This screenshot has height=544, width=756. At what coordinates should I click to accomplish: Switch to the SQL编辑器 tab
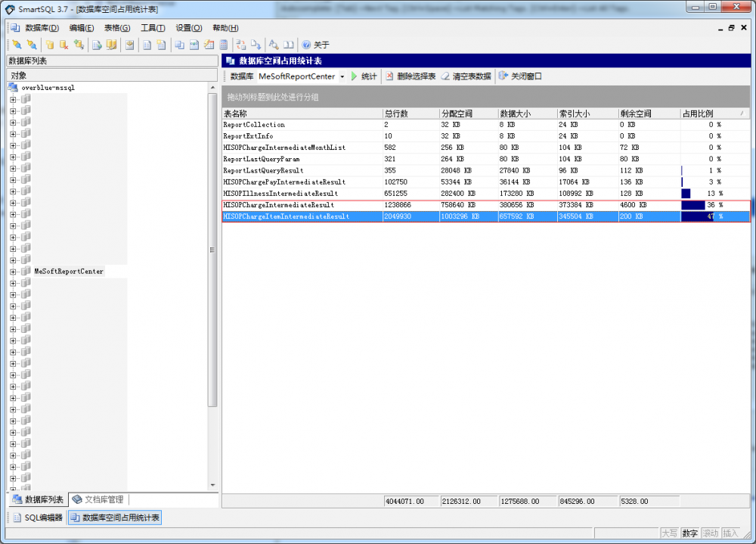pyautogui.click(x=36, y=518)
